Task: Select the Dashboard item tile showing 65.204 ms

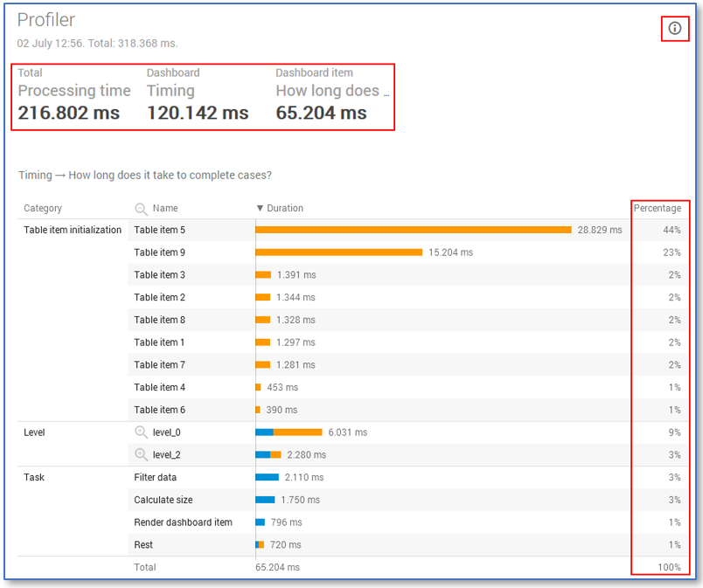Action: [x=332, y=96]
